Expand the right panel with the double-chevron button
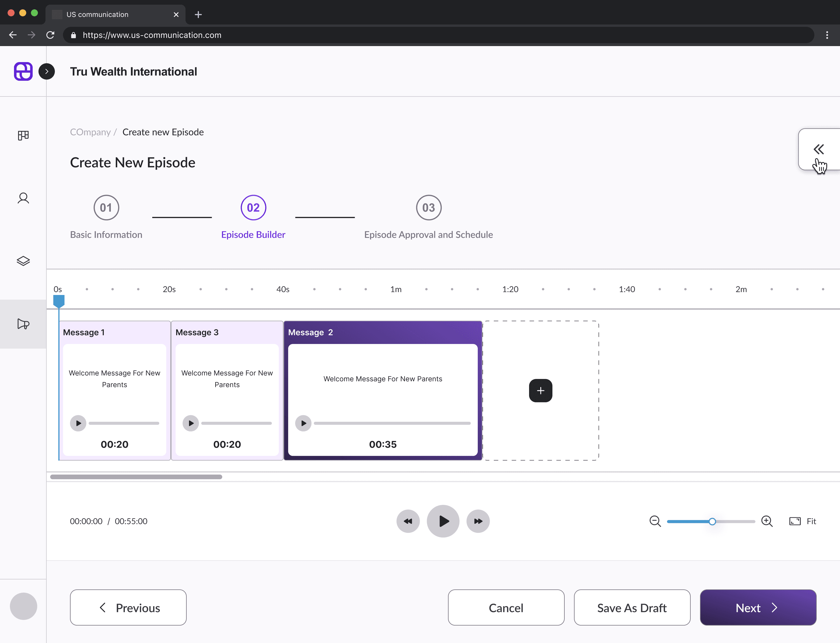The height and width of the screenshot is (643, 840). pyautogui.click(x=818, y=149)
